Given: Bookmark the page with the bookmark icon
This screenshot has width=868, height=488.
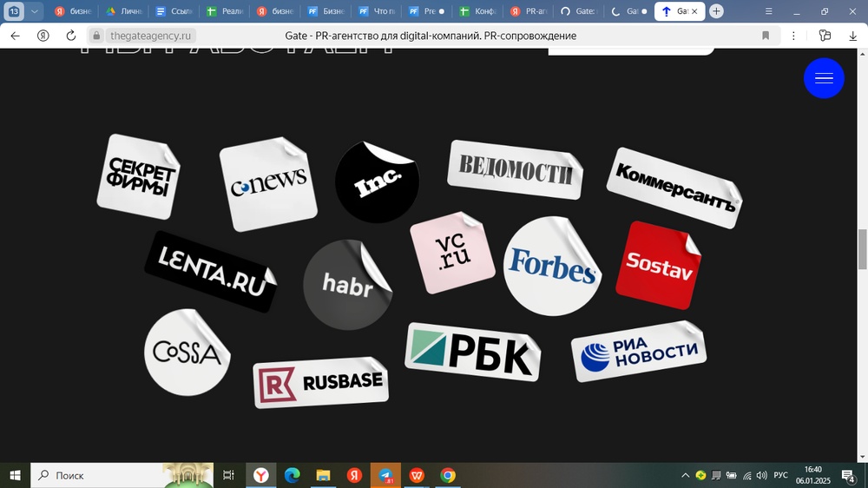Looking at the screenshot, I should tap(766, 36).
